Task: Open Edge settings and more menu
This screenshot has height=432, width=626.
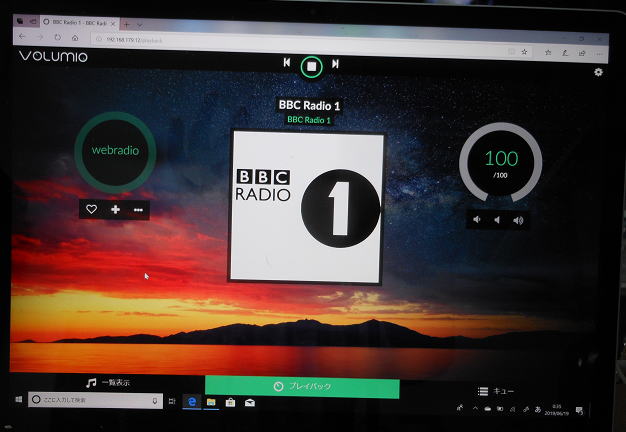Action: click(x=598, y=54)
